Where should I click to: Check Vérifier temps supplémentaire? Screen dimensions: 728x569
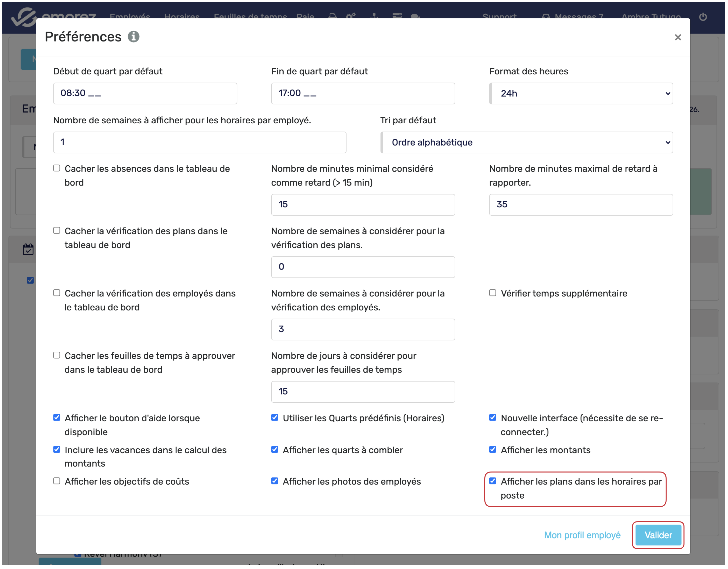[492, 293]
